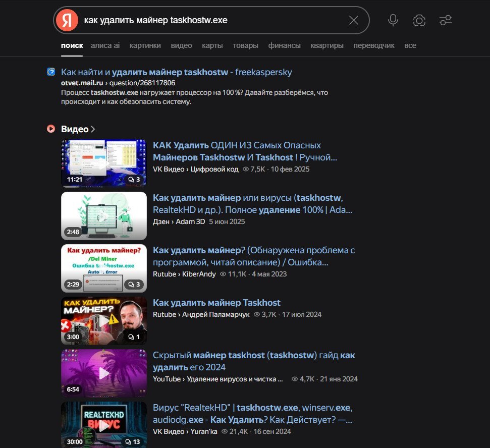Click the date 10 фев 2025
The width and height of the screenshot is (490, 448).
point(290,169)
